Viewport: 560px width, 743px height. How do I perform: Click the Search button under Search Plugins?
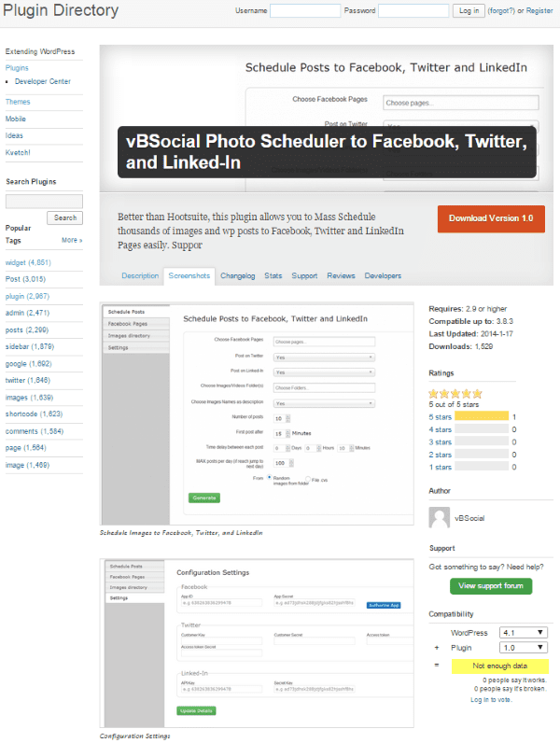point(64,217)
